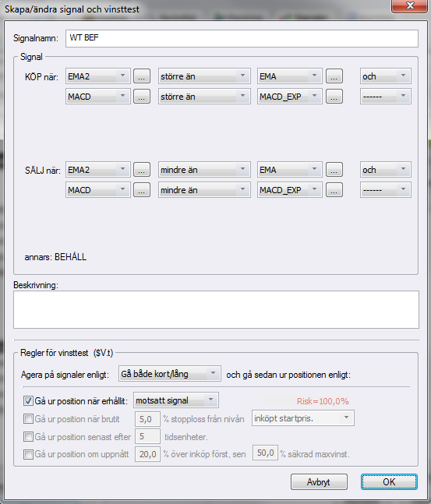431x504 pixels.
Task: Open the 'och' connector dropdown in SÄLJ row
Action: pos(386,169)
